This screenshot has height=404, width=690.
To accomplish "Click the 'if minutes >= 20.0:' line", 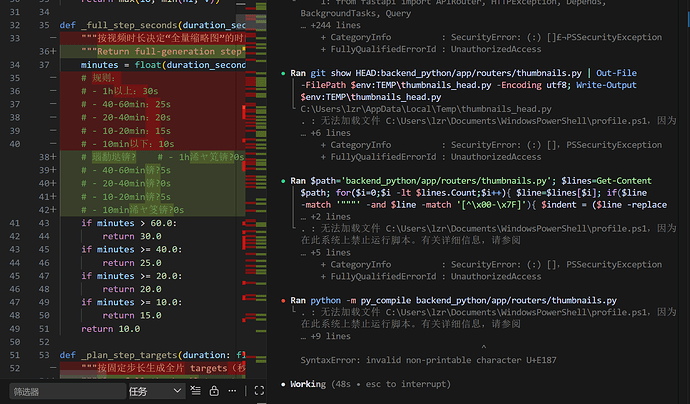I will tap(131, 276).
